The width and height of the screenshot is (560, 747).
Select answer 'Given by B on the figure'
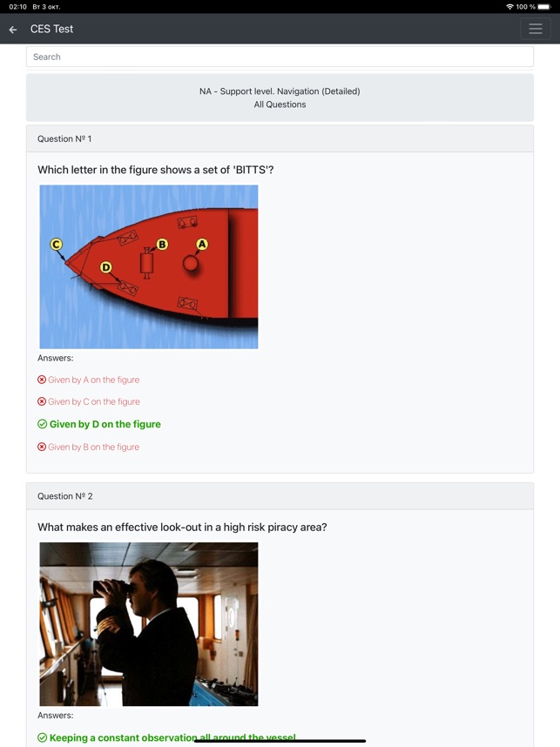point(93,447)
